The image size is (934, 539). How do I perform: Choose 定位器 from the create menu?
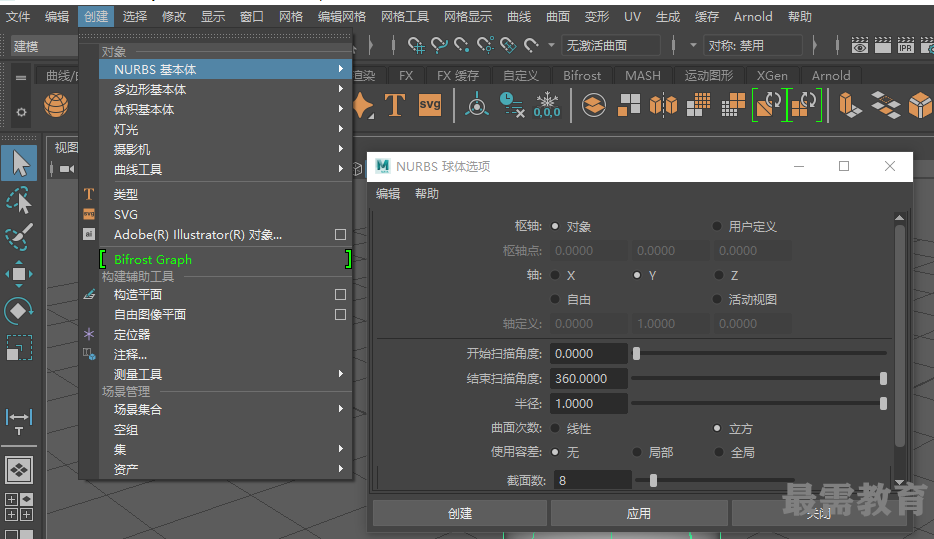pyautogui.click(x=226, y=334)
